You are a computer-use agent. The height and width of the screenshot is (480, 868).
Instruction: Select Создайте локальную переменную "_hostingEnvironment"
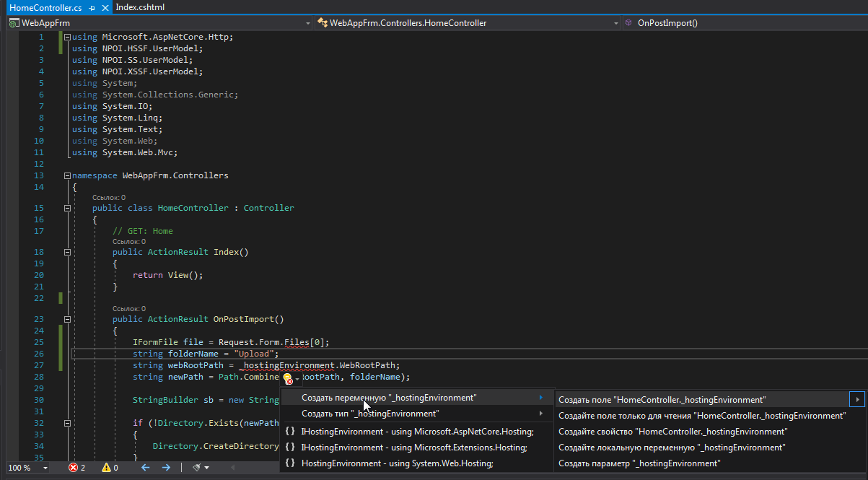point(701,448)
